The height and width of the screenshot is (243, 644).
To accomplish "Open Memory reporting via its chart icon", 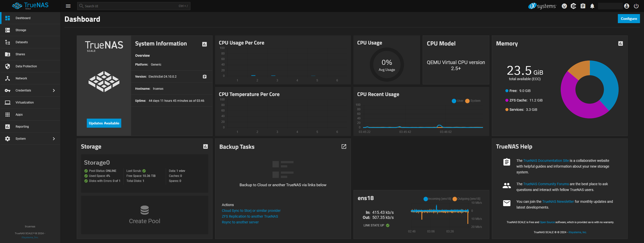I will [621, 43].
